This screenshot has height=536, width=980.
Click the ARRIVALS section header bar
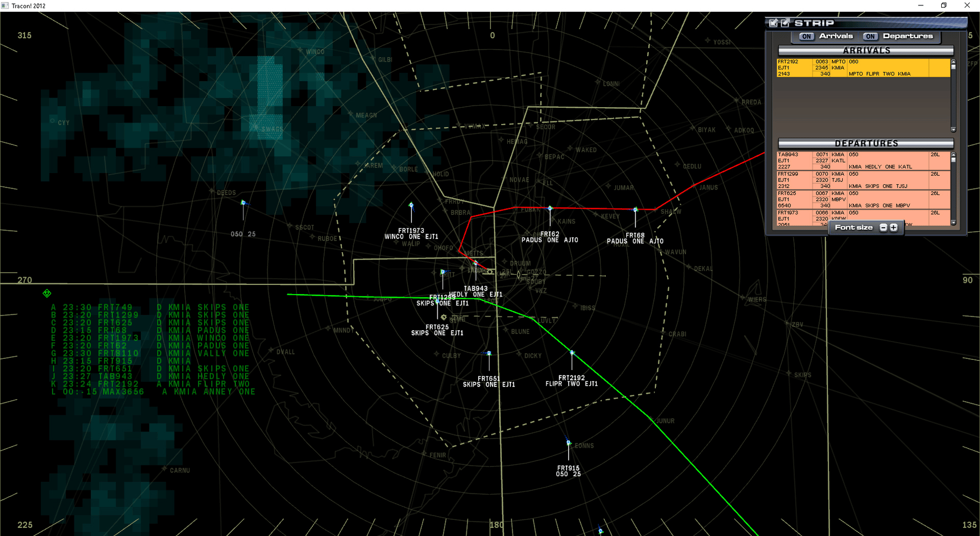tap(866, 51)
